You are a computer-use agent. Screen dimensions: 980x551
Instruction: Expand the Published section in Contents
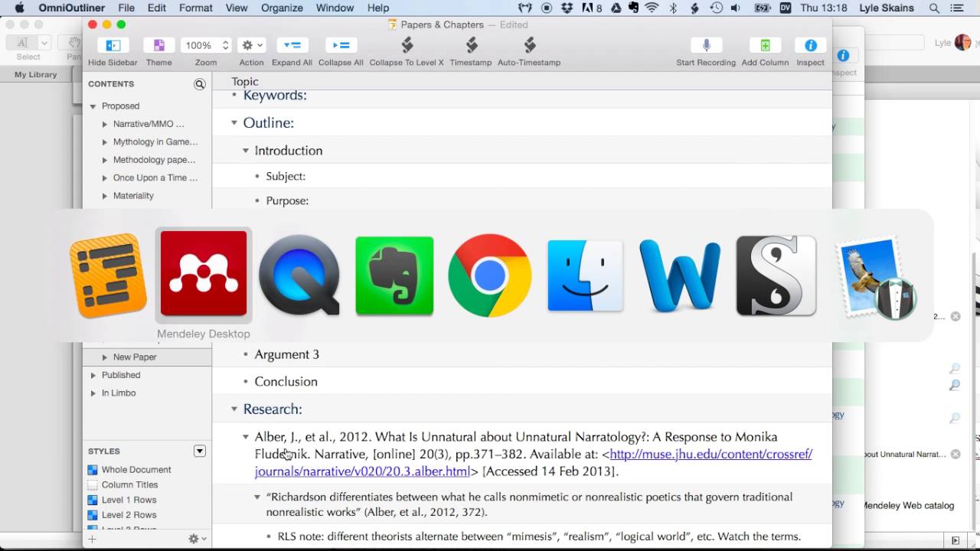coord(93,375)
